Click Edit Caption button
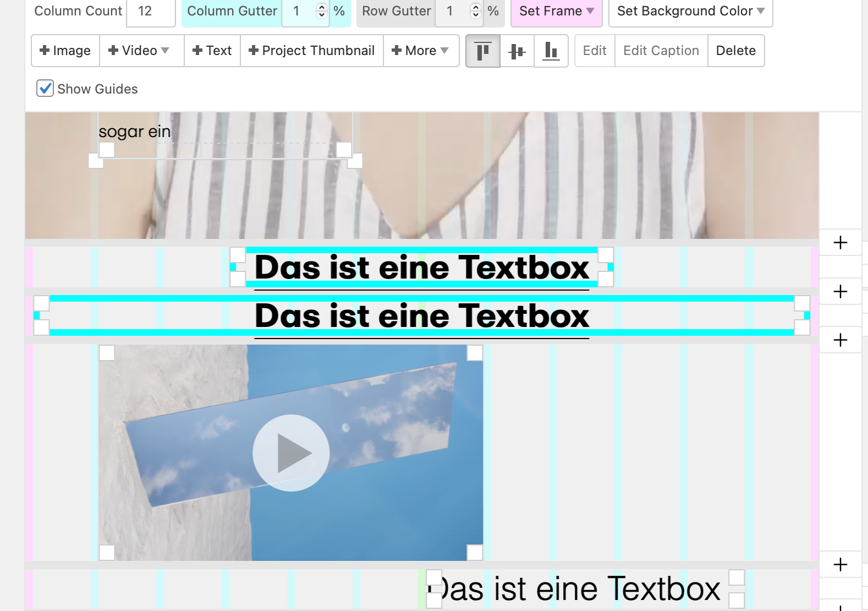This screenshot has height=611, width=868. tap(661, 51)
